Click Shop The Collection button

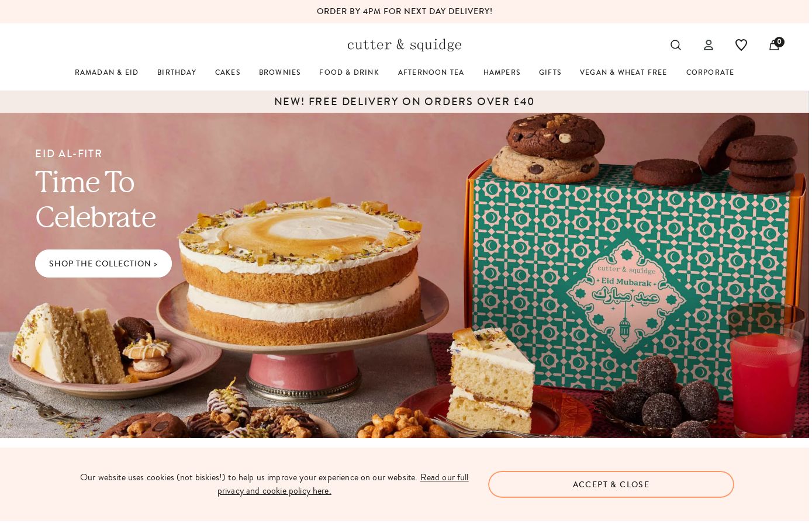pyautogui.click(x=103, y=263)
